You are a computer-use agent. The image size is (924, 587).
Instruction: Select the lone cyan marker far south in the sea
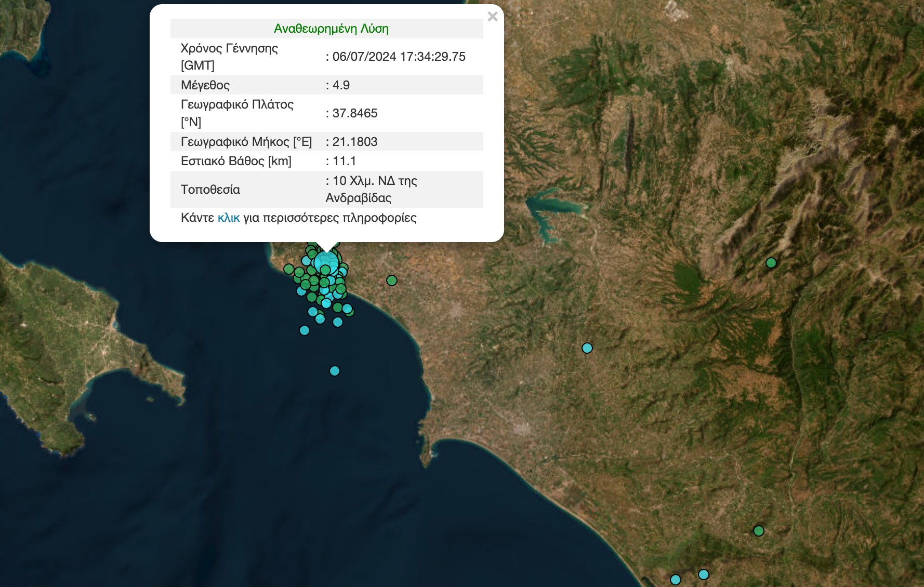pyautogui.click(x=335, y=371)
